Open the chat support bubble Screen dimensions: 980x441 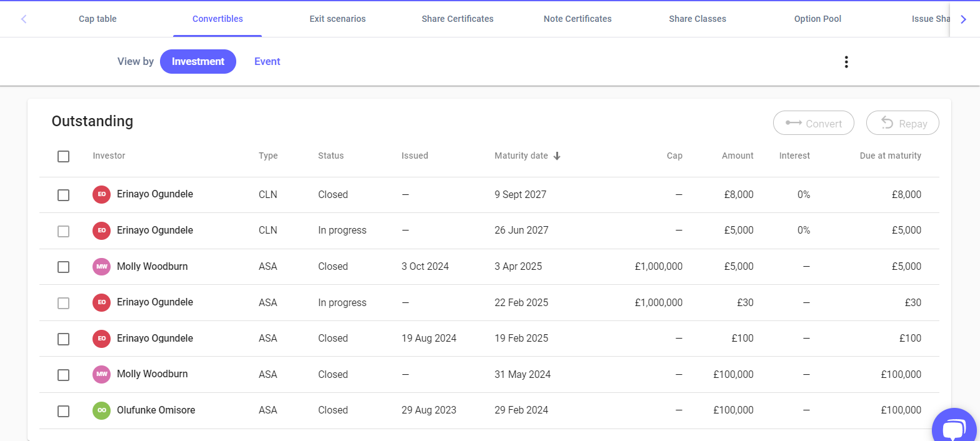pos(954,429)
